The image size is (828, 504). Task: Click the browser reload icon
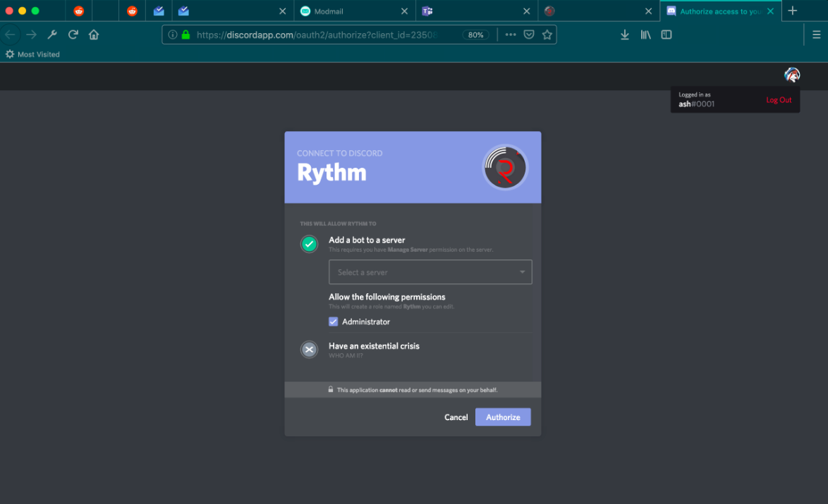click(73, 35)
